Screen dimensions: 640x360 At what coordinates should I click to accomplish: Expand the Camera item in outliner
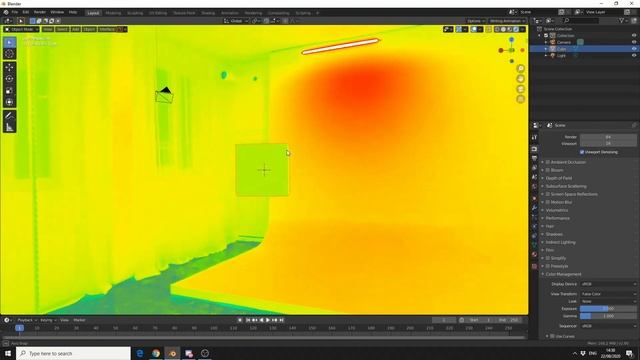[x=546, y=42]
